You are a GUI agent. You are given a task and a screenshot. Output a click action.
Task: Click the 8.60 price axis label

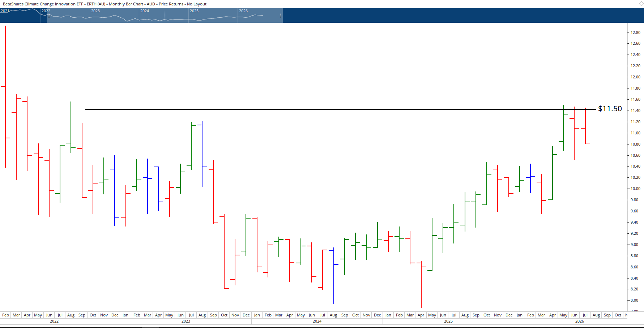(x=634, y=267)
